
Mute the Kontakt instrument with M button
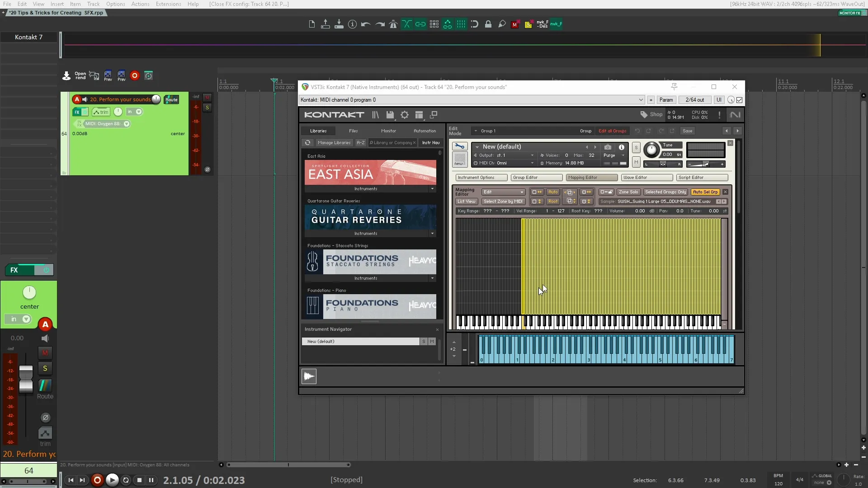coord(636,162)
